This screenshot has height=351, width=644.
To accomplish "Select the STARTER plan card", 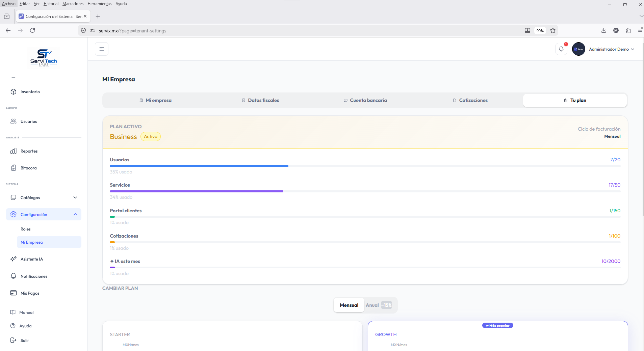I will pyautogui.click(x=232, y=336).
